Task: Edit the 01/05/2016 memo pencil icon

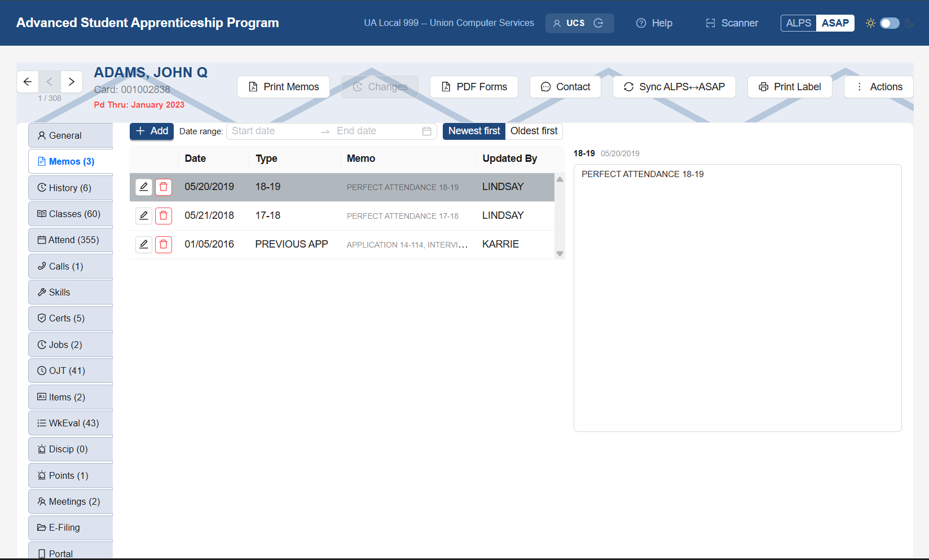Action: [144, 244]
